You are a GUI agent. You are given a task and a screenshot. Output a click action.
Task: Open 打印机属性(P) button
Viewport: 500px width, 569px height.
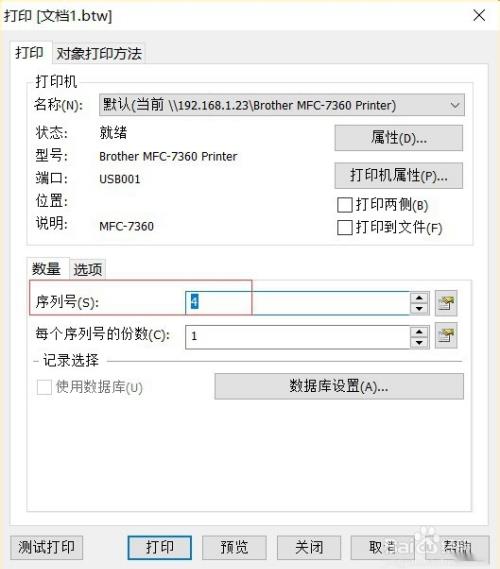[398, 176]
